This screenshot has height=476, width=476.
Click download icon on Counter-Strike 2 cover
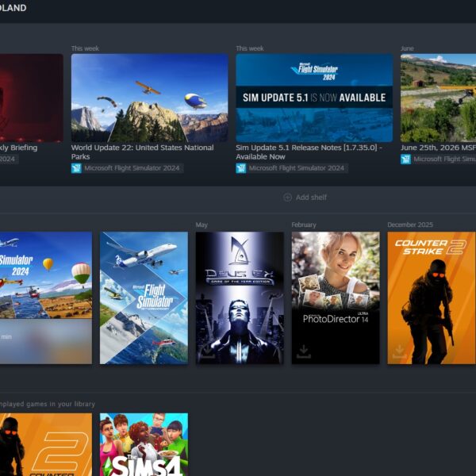click(400, 351)
